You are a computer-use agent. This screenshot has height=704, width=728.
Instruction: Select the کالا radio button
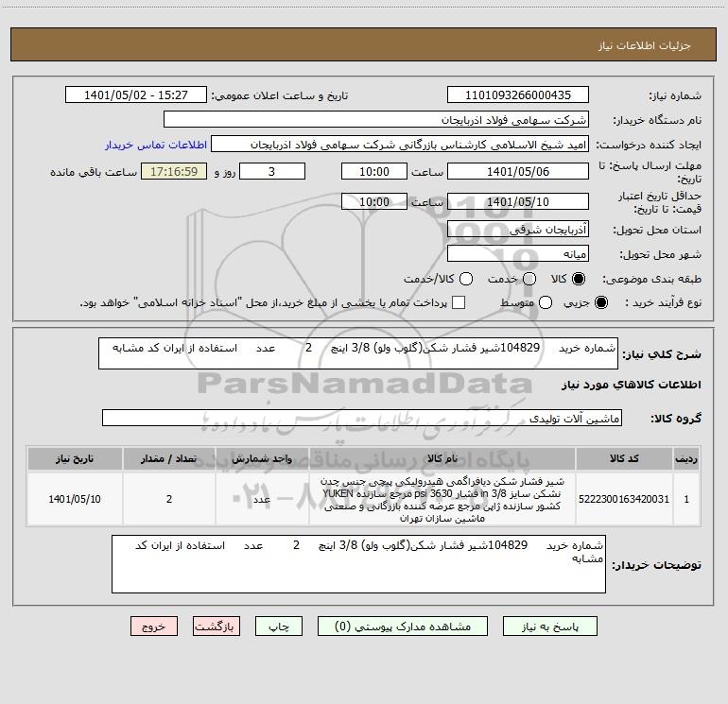point(579,279)
